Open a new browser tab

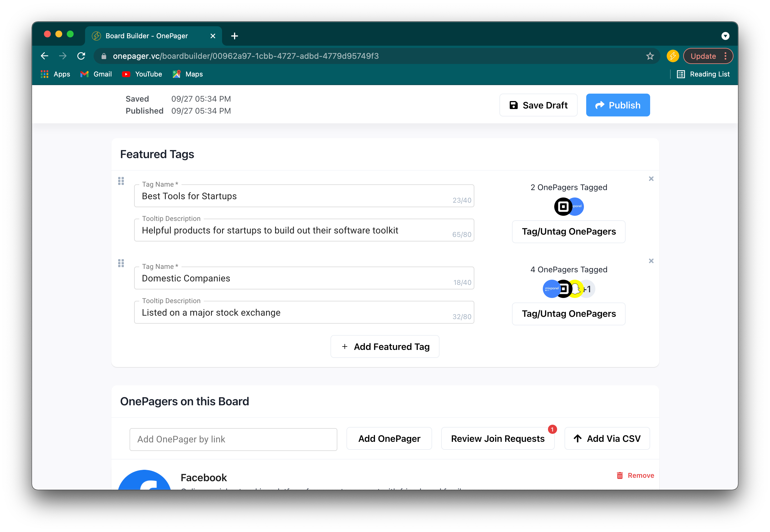[234, 36]
